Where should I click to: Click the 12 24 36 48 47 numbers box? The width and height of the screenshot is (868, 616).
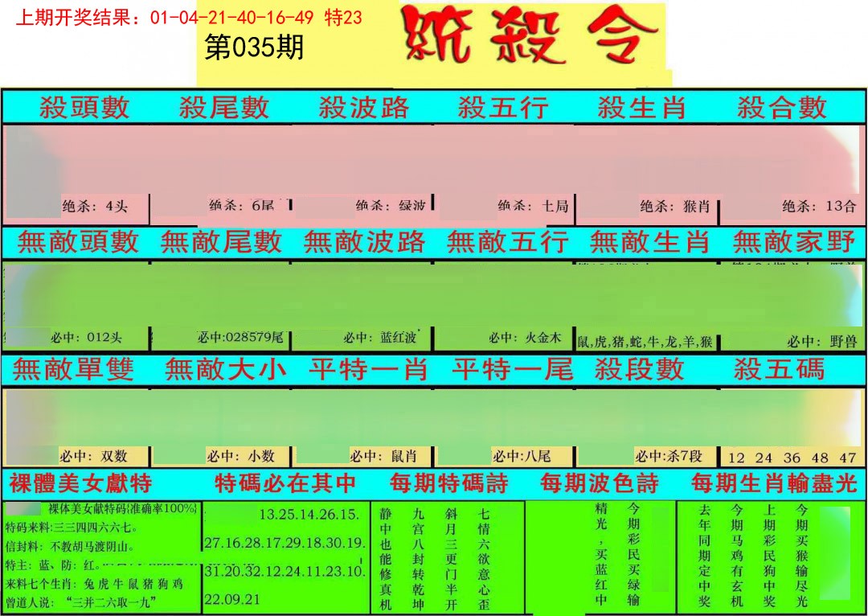tap(791, 458)
